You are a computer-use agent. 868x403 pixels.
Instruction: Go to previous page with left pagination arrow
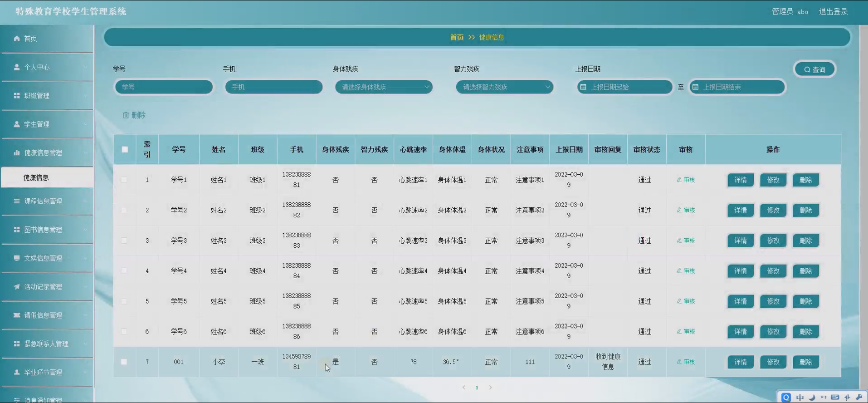[463, 388]
